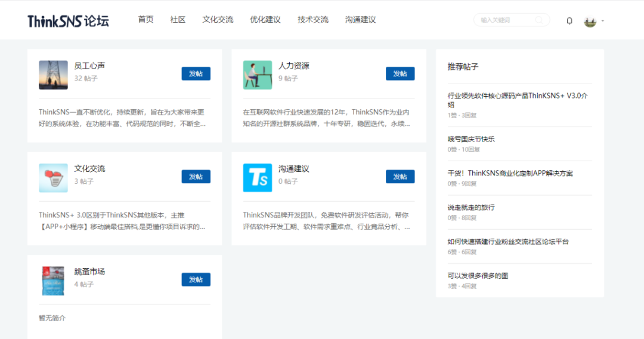Open the 沟通建议 card title

pyautogui.click(x=293, y=169)
